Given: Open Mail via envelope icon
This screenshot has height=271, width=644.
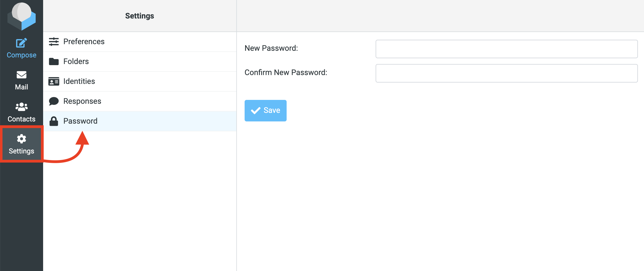Looking at the screenshot, I should coord(22,75).
